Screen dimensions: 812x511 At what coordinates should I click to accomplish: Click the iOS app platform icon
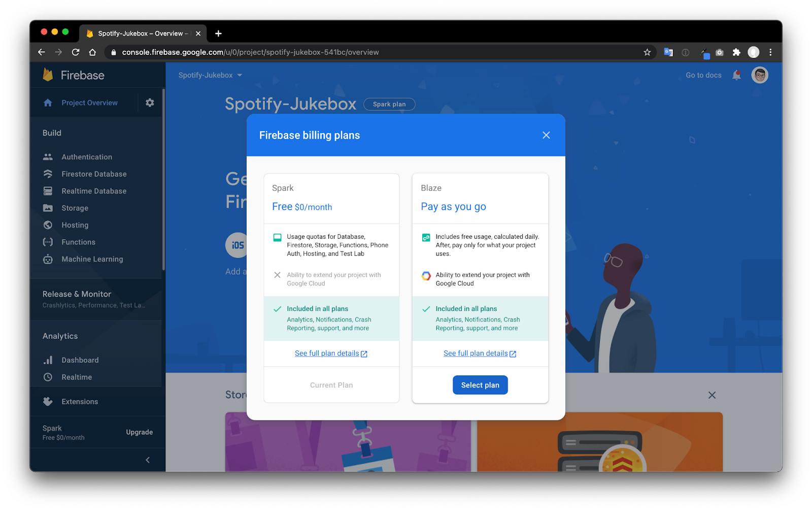coord(236,245)
